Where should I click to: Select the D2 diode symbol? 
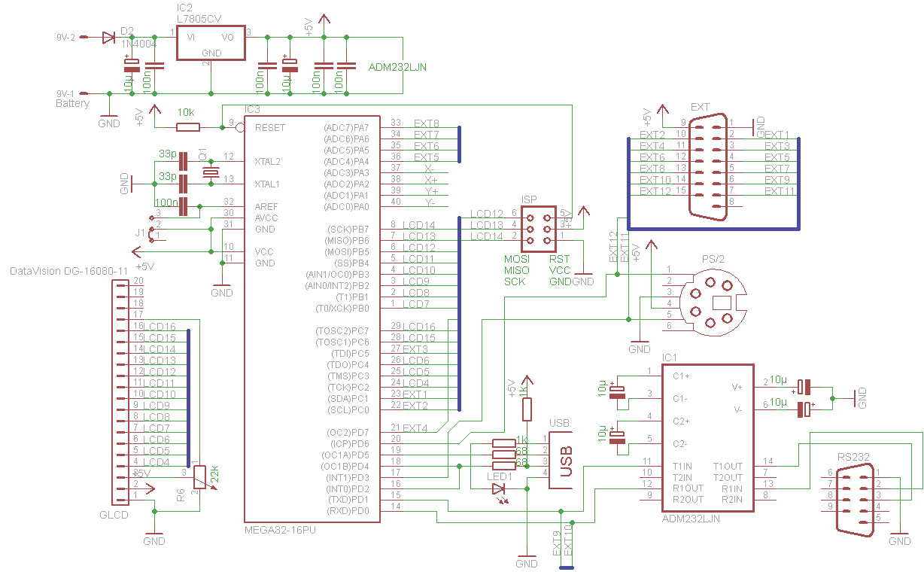pos(109,36)
